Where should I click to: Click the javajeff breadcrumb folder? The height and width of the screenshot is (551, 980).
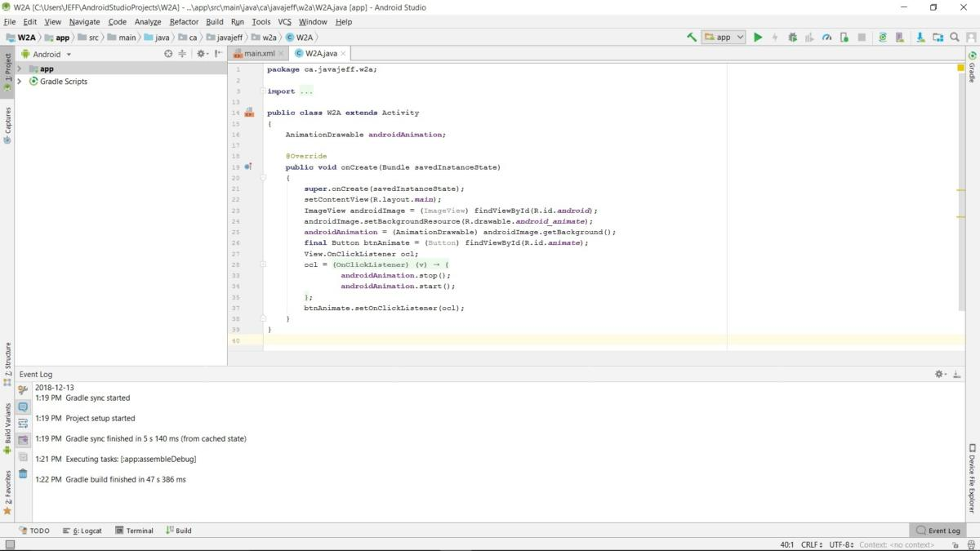(225, 38)
